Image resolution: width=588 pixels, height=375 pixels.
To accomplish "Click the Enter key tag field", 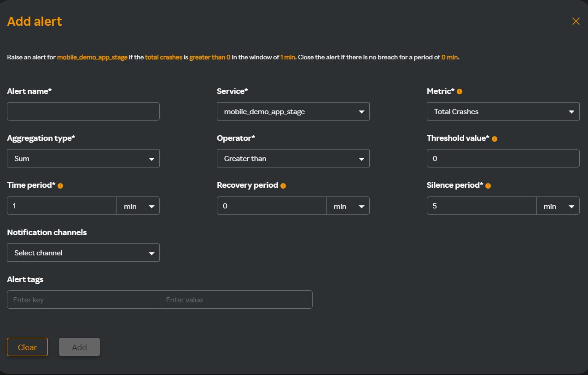I will click(83, 300).
